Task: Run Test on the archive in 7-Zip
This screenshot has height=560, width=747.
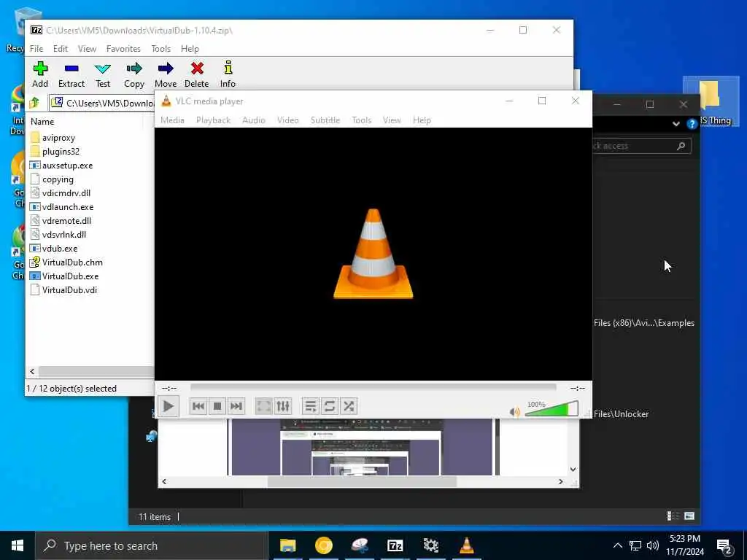Action: click(x=102, y=75)
